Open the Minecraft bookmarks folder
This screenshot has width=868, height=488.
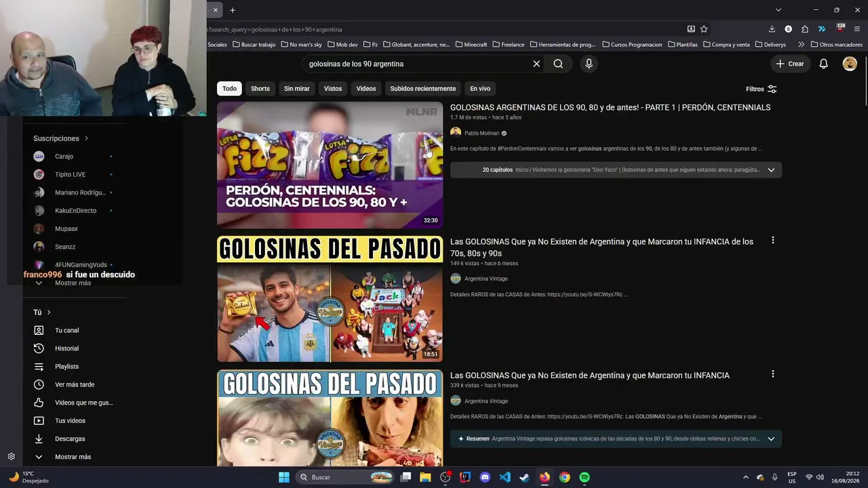[471, 45]
